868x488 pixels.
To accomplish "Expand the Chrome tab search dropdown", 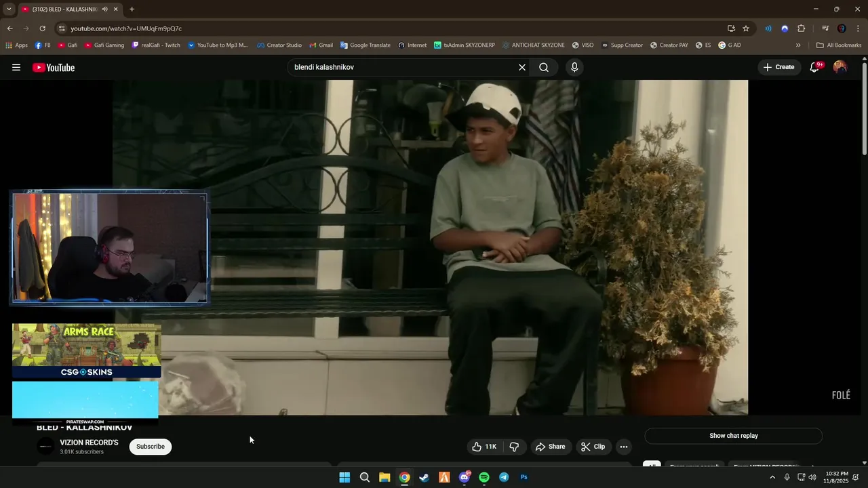I will click(x=9, y=9).
